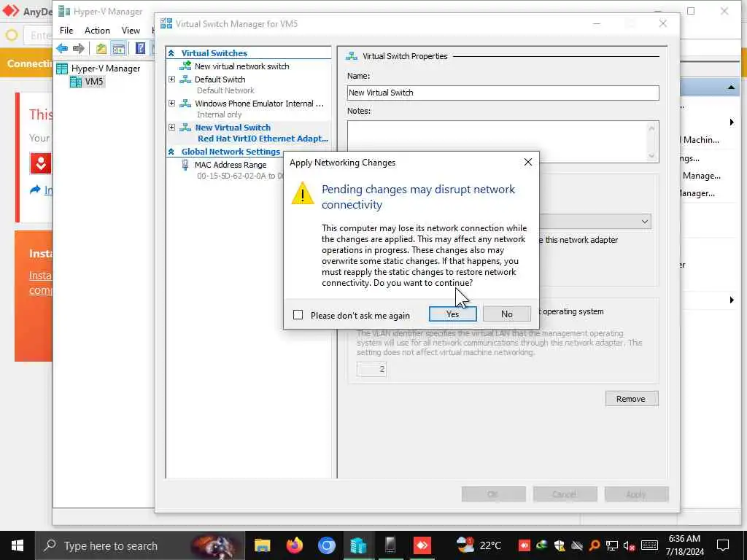
Task: Click the Windows Start button
Action: pyautogui.click(x=18, y=545)
